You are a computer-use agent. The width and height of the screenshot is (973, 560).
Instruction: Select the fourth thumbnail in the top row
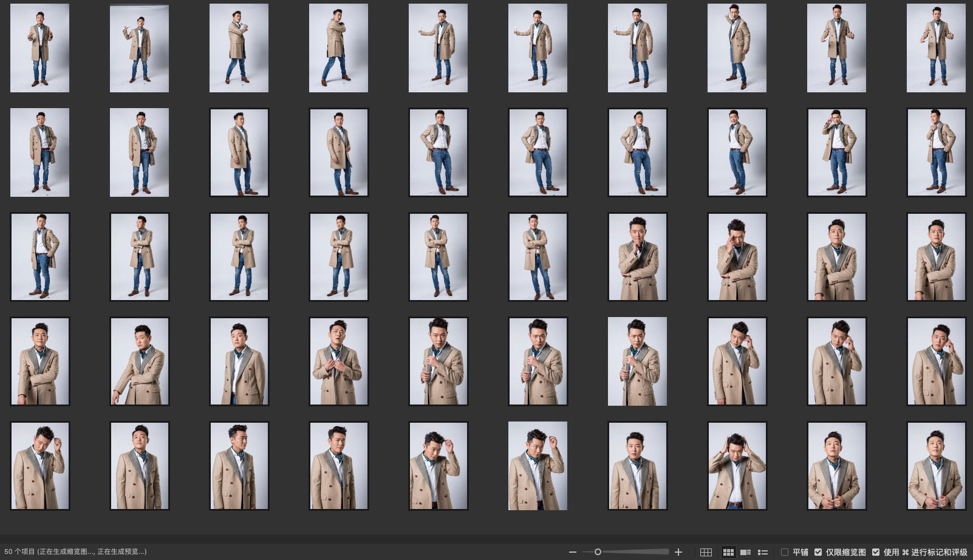pyautogui.click(x=338, y=48)
